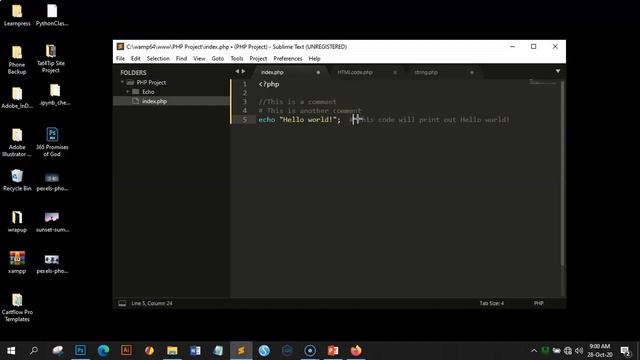Open Microsoft Edge from taskbar
The image size is (640, 360).
[x=103, y=350]
